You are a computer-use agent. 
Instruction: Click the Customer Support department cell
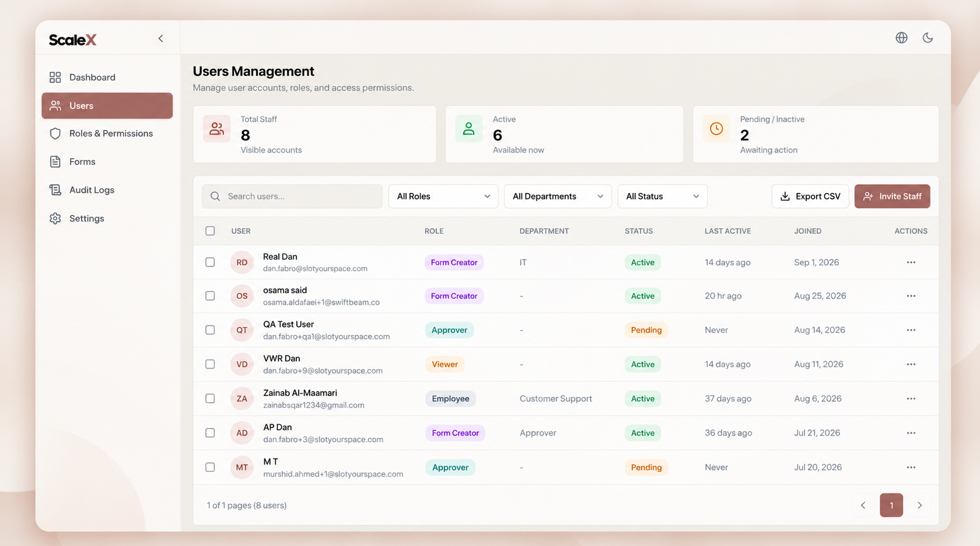click(x=556, y=398)
